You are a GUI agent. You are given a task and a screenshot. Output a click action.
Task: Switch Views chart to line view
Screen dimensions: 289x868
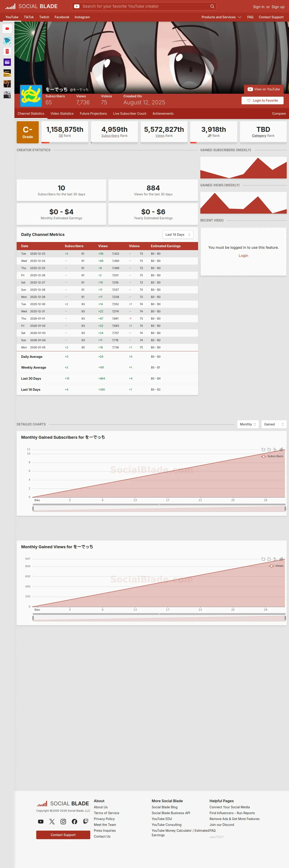[275, 559]
